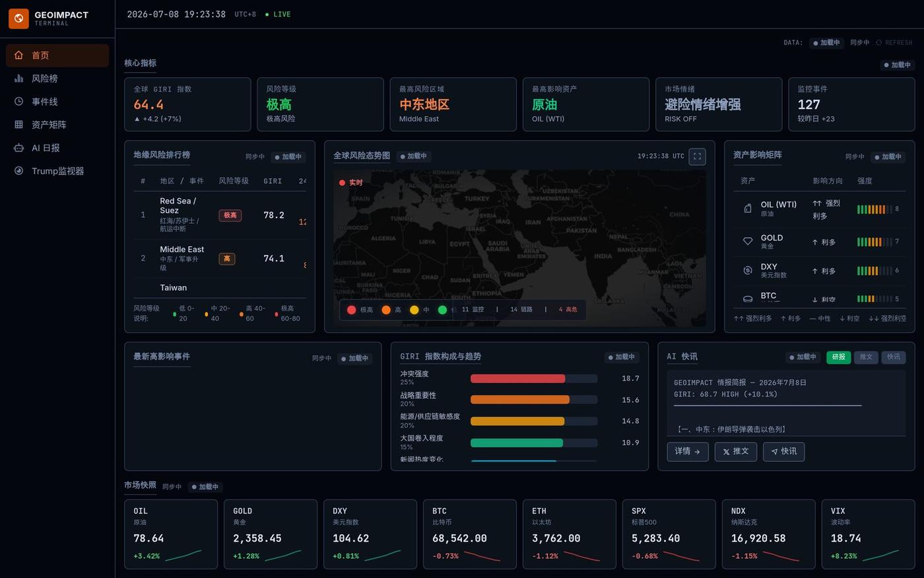Click the REFRESH button in top bar
Screen dimensions: 924x578
tap(894, 42)
